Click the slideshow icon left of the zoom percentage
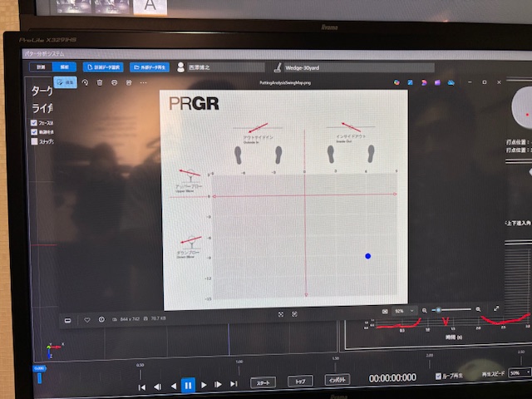The width and height of the screenshot is (532, 399). 385,311
